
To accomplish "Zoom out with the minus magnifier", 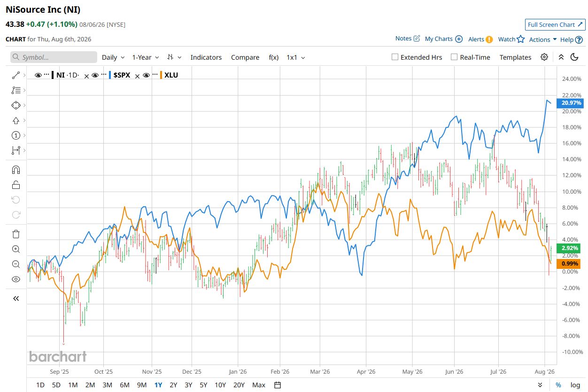I will coord(16,264).
